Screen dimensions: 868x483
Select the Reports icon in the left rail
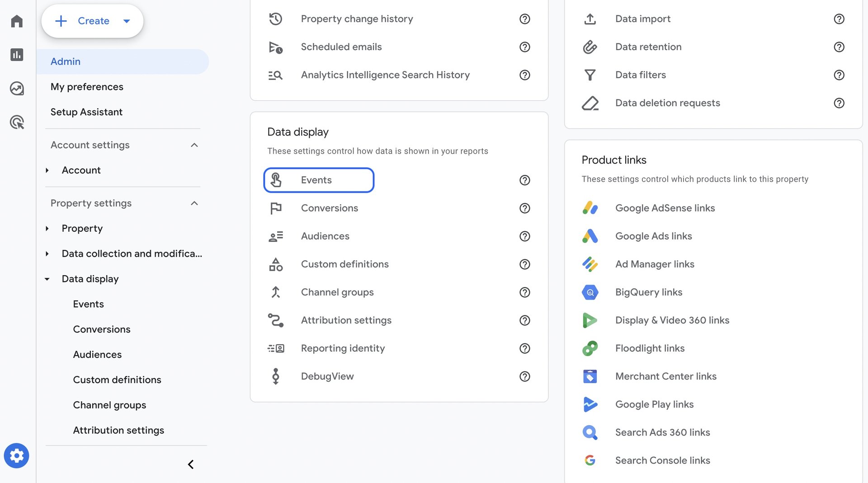pyautogui.click(x=17, y=55)
